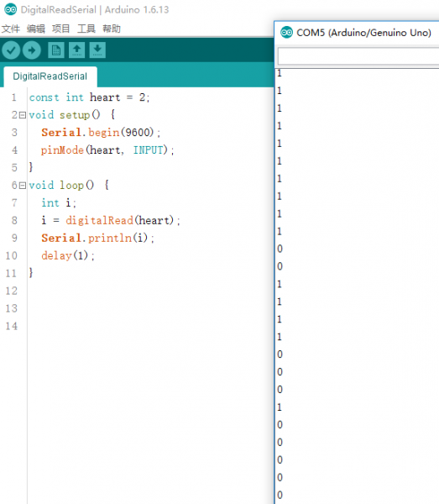
Task: Click the serial monitor send input field
Action: (x=358, y=56)
